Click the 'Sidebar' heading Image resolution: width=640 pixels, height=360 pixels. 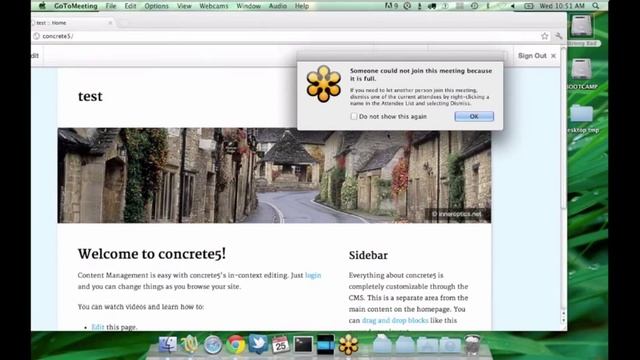click(x=368, y=256)
